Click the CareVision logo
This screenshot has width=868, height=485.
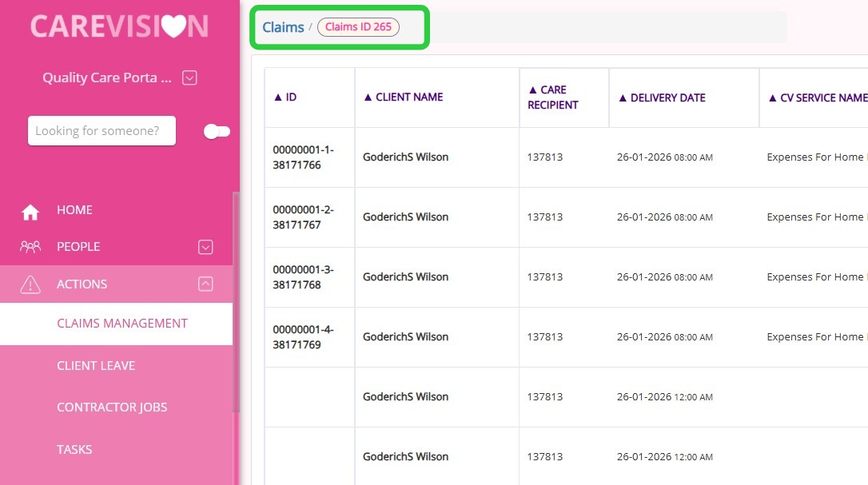(120, 26)
